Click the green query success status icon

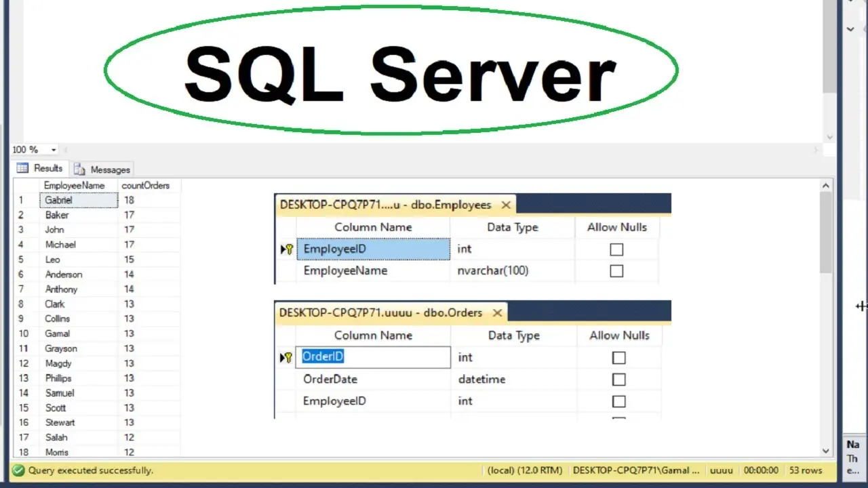[x=18, y=470]
